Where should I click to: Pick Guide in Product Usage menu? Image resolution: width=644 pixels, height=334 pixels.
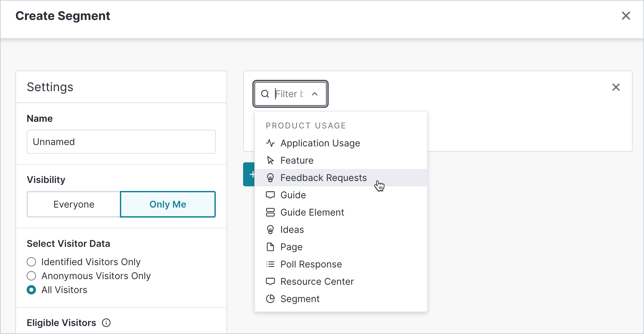pyautogui.click(x=293, y=195)
